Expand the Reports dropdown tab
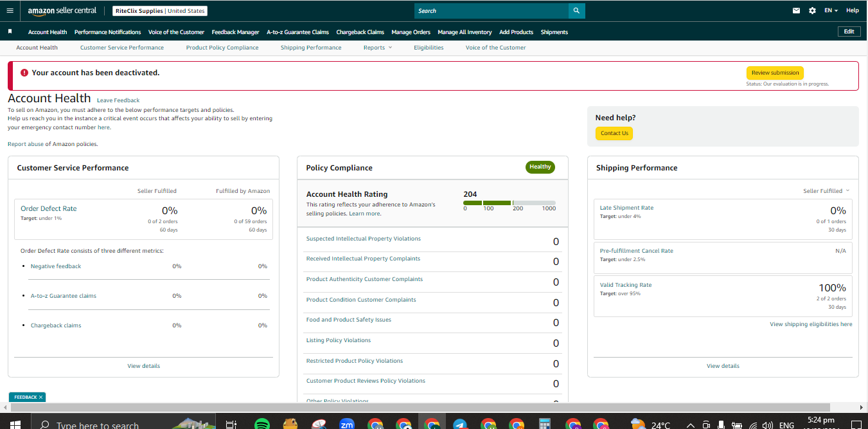Viewport: 868px width, 429px height. 377,48
